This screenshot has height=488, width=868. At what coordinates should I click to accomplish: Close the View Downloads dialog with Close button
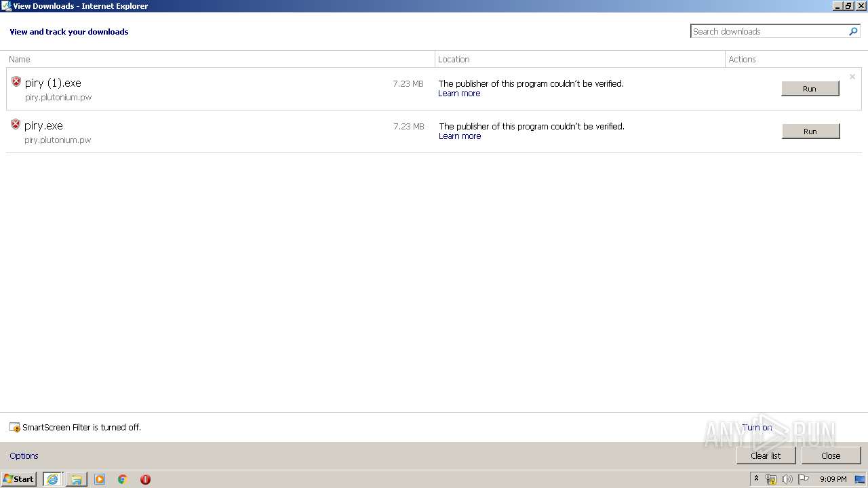pos(831,455)
